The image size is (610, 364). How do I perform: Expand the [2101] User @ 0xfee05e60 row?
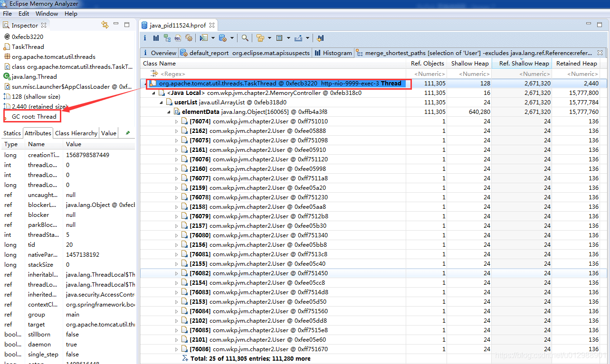click(x=176, y=340)
